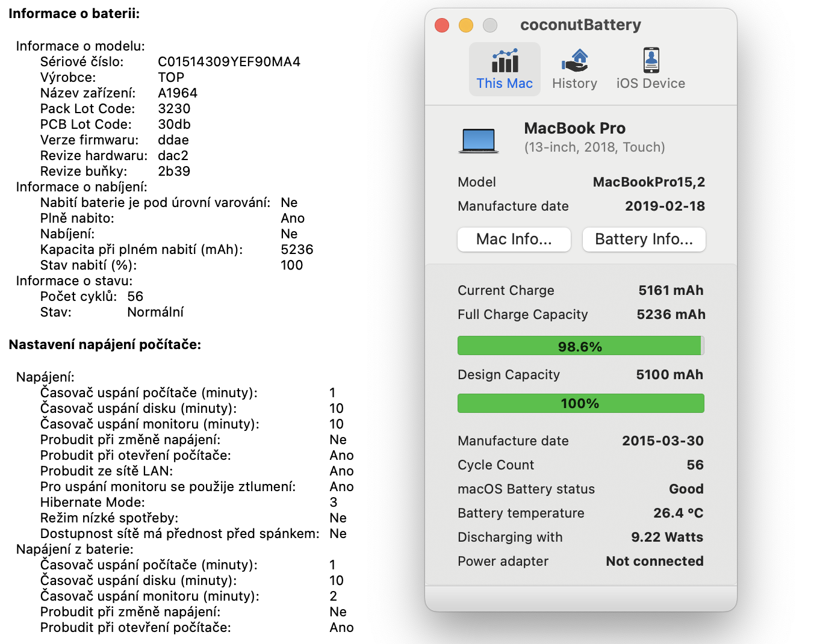Click the Power adapter label

coord(503,562)
